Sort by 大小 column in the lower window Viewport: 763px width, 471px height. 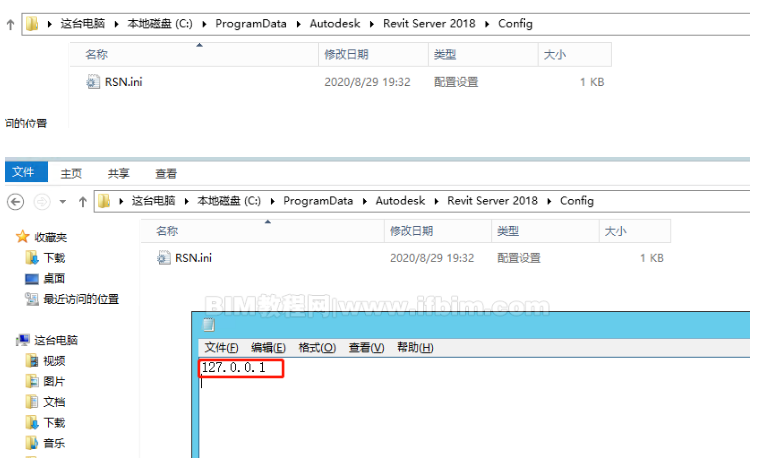coord(635,231)
